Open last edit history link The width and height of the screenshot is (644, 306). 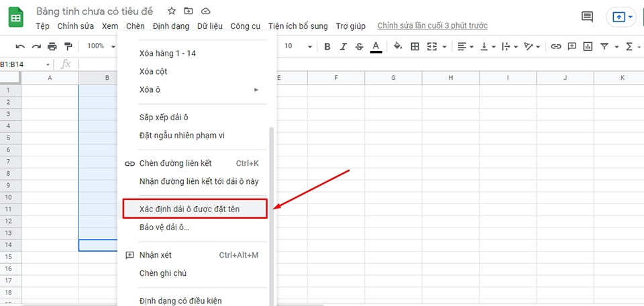coord(433,26)
